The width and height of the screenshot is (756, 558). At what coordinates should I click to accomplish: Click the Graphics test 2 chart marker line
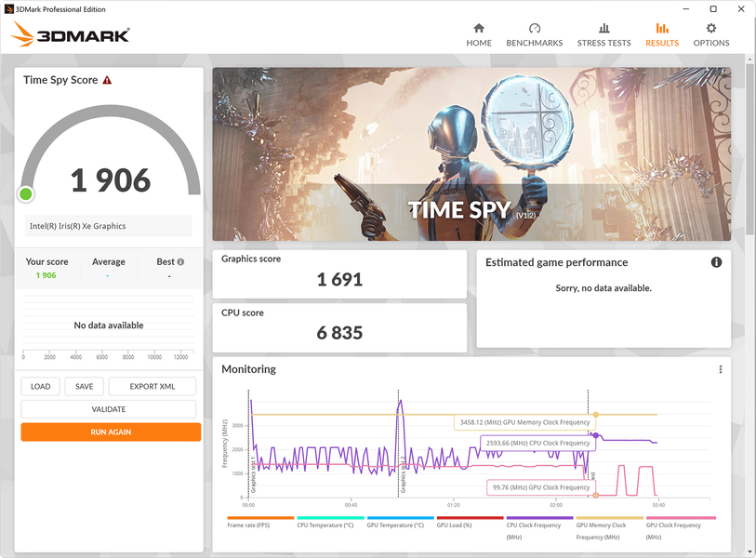tap(398, 444)
